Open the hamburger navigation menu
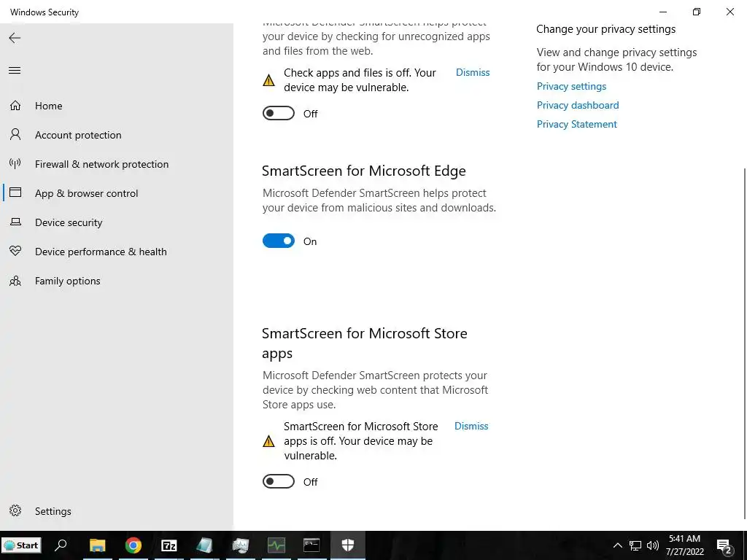The width and height of the screenshot is (747, 560). 15,71
